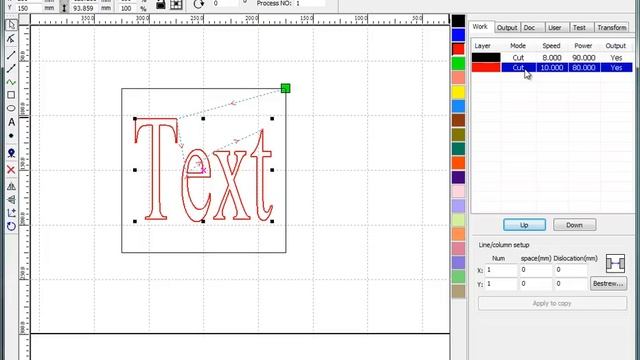Click the Down button

pyautogui.click(x=574, y=225)
